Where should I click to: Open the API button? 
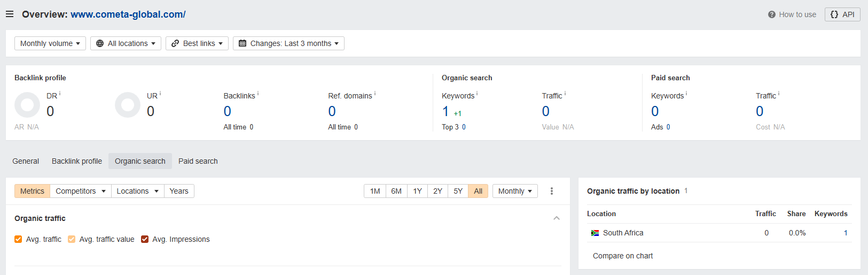[842, 14]
